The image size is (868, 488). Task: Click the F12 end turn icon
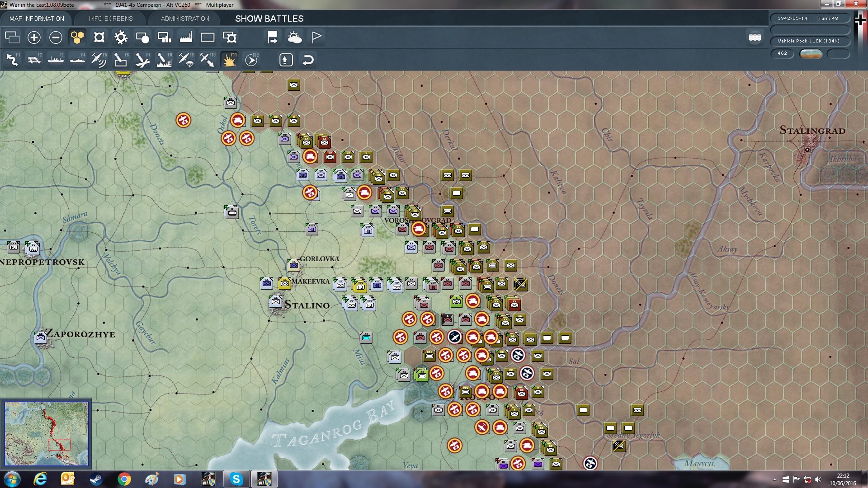[x=251, y=60]
